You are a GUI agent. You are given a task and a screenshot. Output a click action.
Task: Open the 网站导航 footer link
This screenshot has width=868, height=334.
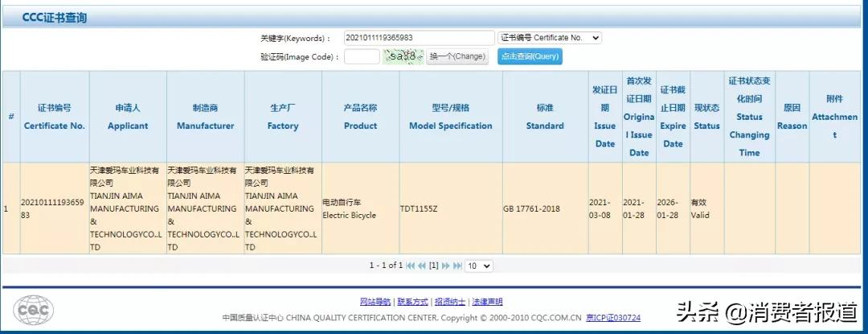click(x=375, y=302)
